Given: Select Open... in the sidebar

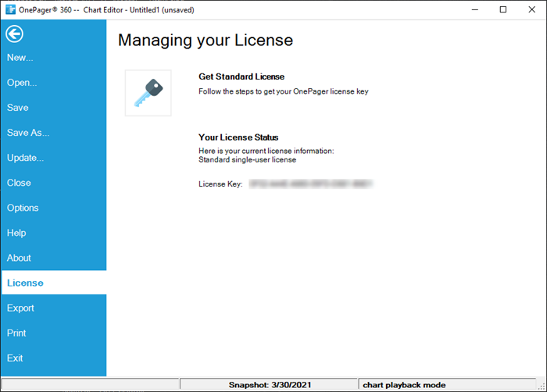Looking at the screenshot, I should tap(22, 83).
